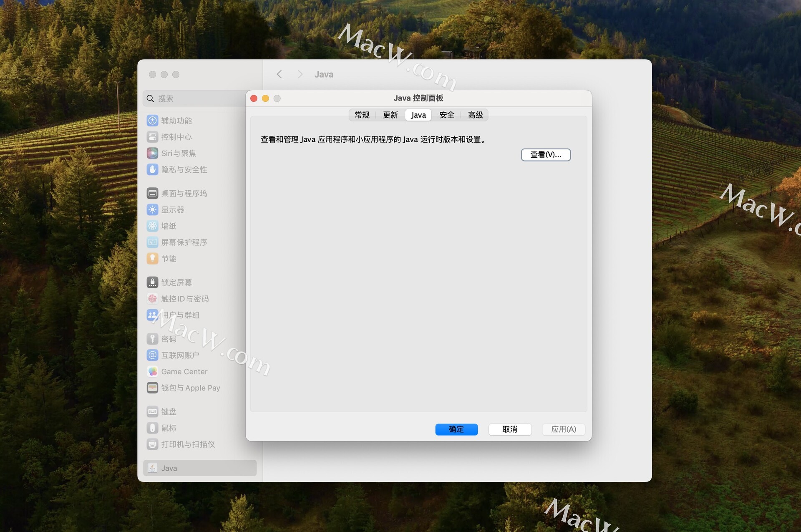
Task: Minimize the Java 控制面板 window
Action: point(265,98)
